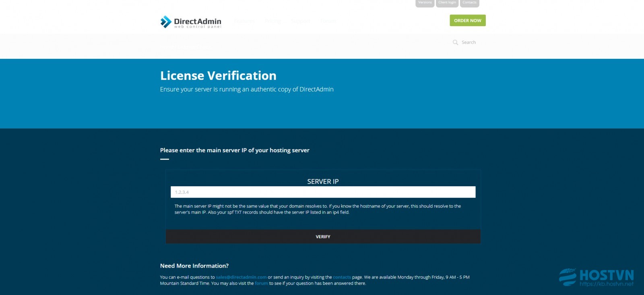Screen dimensions: 644x295
Task: Click the DirectAdmin logo icon
Action: (x=166, y=22)
